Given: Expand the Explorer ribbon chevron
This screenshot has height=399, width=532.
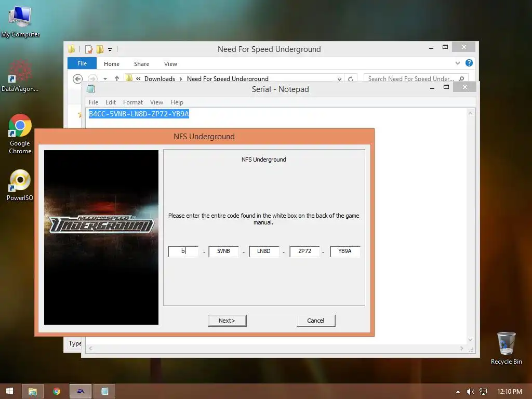Looking at the screenshot, I should pos(458,63).
